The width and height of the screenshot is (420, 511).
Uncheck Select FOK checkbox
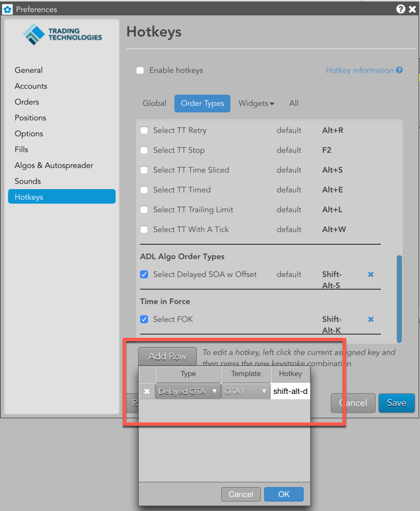(x=144, y=319)
